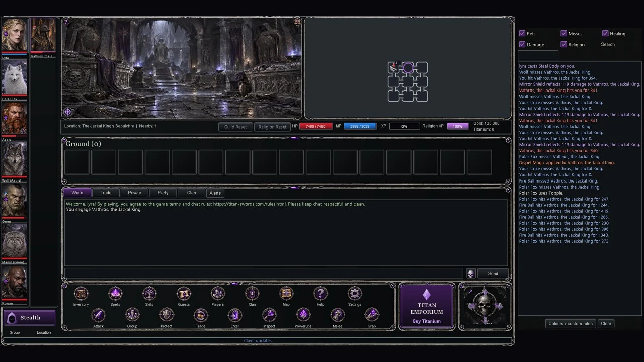Click the crosshair icon on scene image
The image size is (644, 362).
(x=68, y=112)
